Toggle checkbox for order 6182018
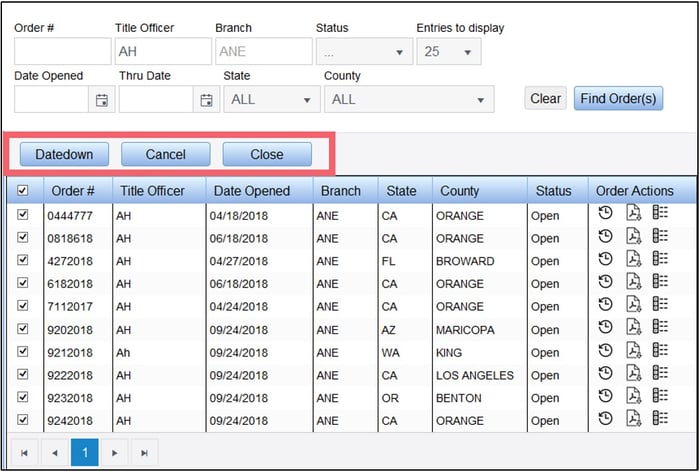This screenshot has height=472, width=700. click(x=22, y=283)
